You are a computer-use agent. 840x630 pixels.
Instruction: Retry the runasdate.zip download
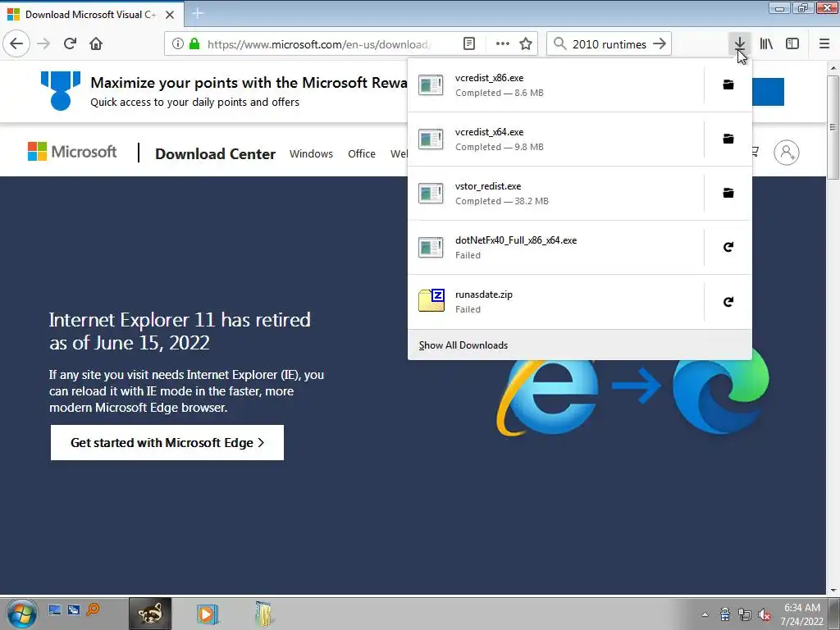pos(728,302)
